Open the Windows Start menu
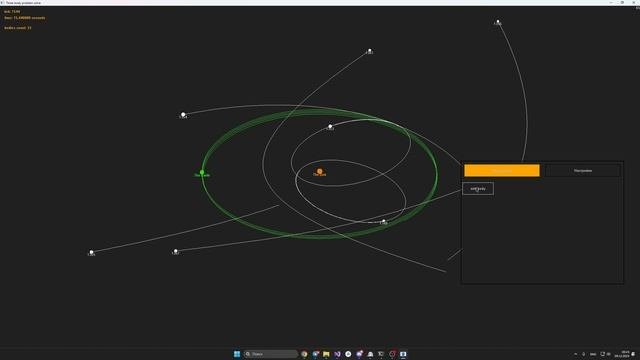Image resolution: width=640 pixels, height=360 pixels. click(237, 354)
